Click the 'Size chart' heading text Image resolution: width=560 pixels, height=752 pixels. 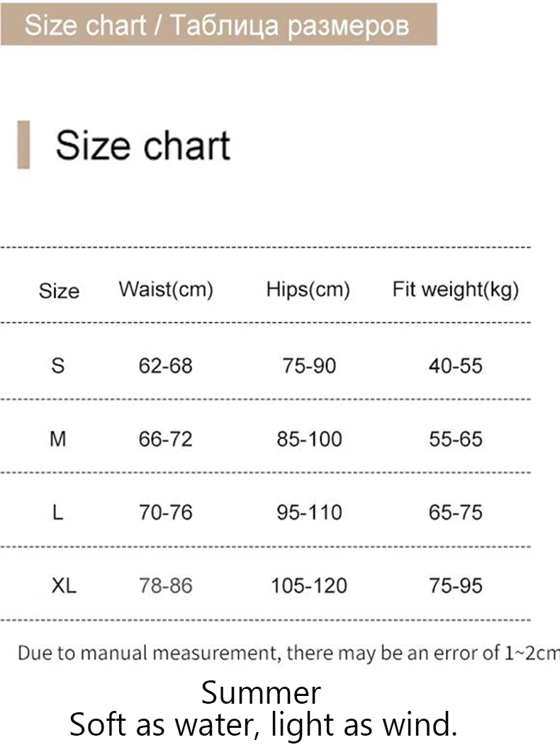click(142, 145)
